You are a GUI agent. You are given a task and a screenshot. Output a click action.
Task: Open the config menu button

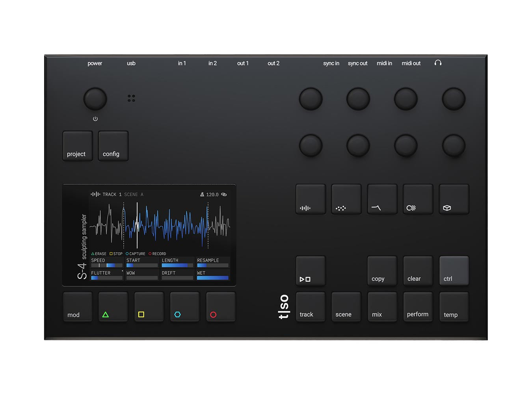pyautogui.click(x=113, y=146)
